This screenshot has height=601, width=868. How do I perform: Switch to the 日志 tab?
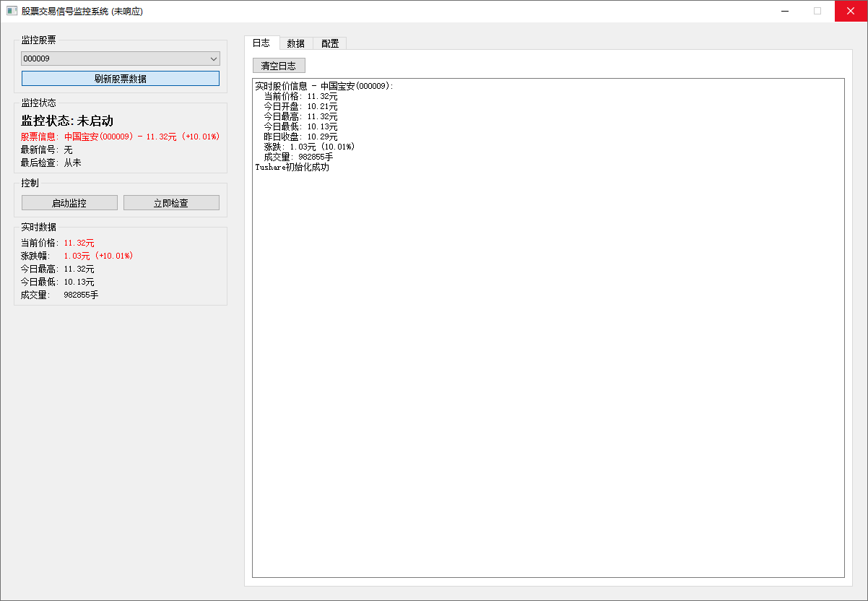tap(261, 43)
